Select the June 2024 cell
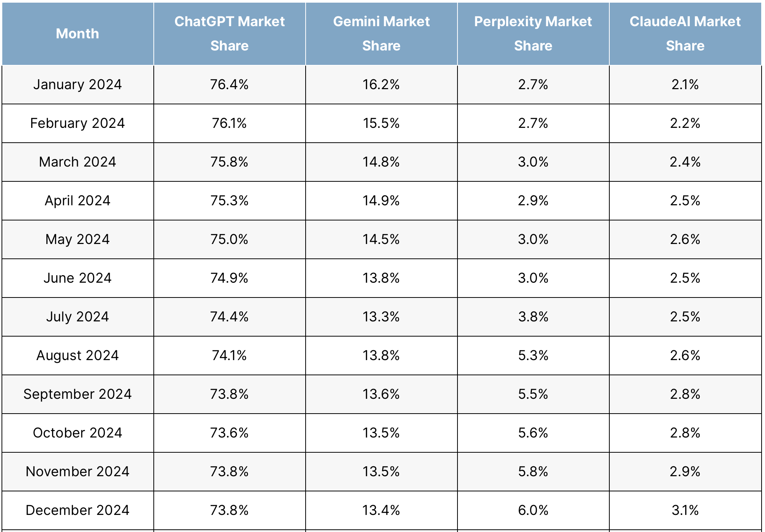The image size is (765, 532). pyautogui.click(x=77, y=278)
